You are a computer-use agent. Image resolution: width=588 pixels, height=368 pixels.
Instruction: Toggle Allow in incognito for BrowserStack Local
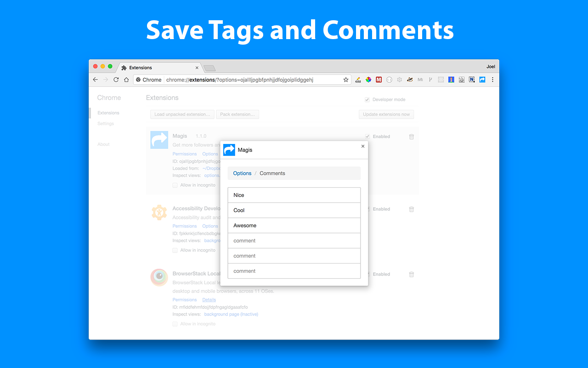(175, 324)
